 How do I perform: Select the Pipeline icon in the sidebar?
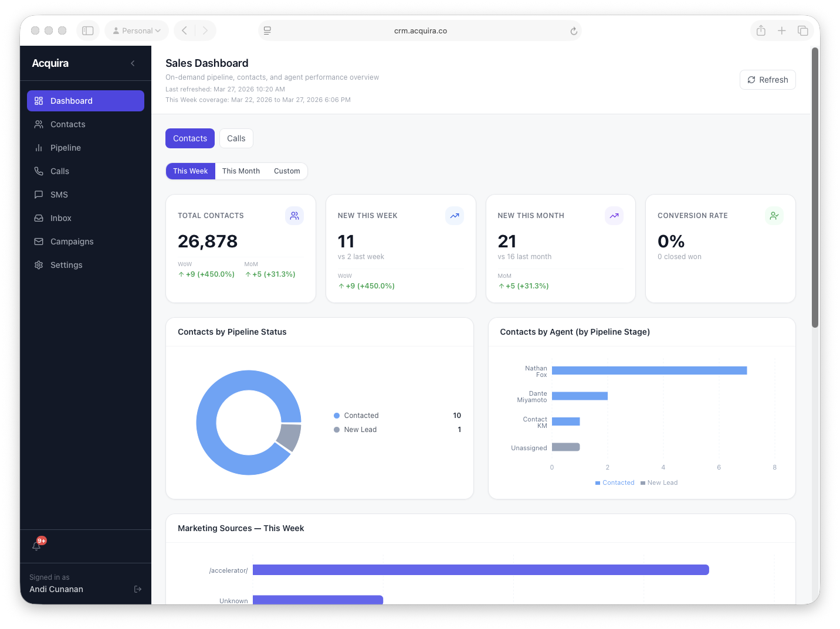click(x=39, y=148)
